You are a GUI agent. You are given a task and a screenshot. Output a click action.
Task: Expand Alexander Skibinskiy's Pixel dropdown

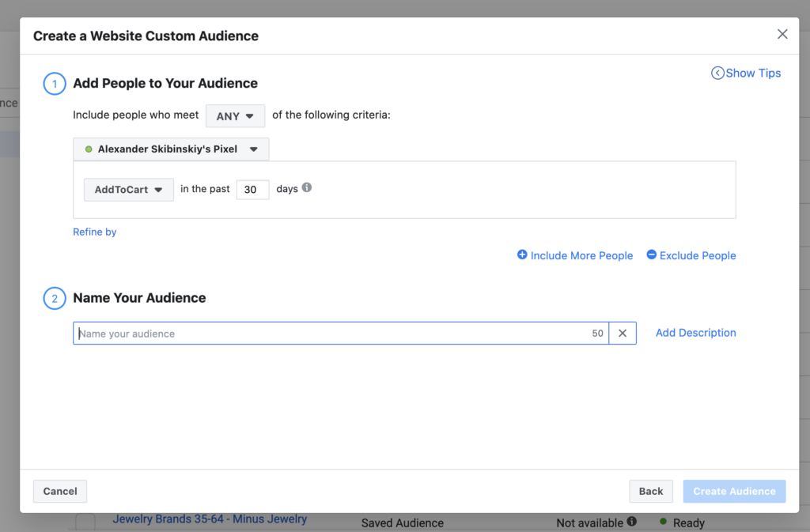(171, 149)
